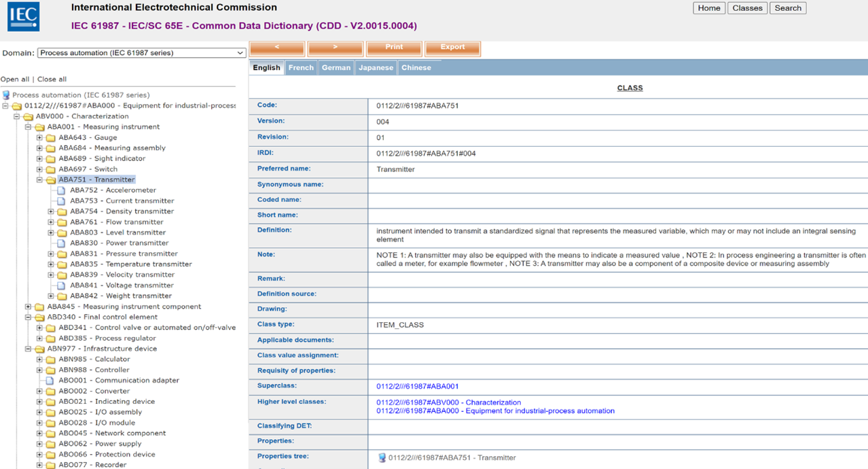Click the document icon beside ABA753 - Current transmitter
868x469 pixels.
(61, 201)
